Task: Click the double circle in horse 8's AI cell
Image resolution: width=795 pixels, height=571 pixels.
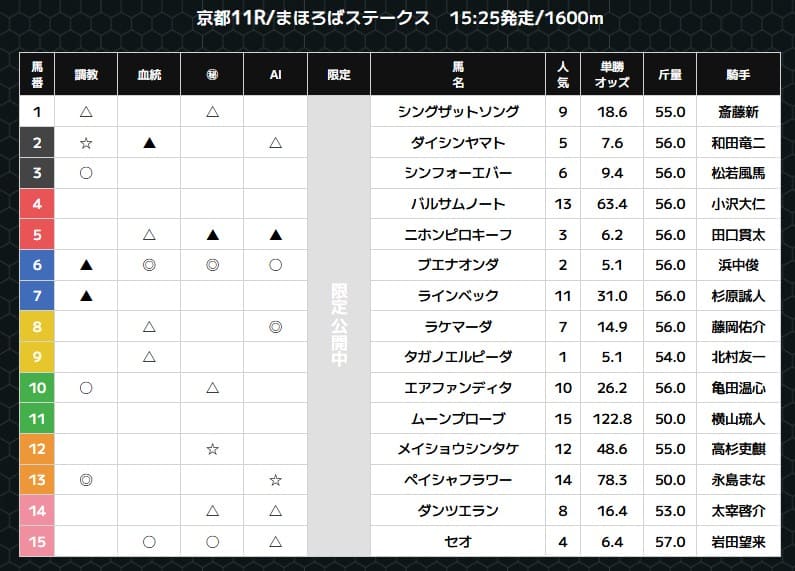Action: (x=275, y=327)
